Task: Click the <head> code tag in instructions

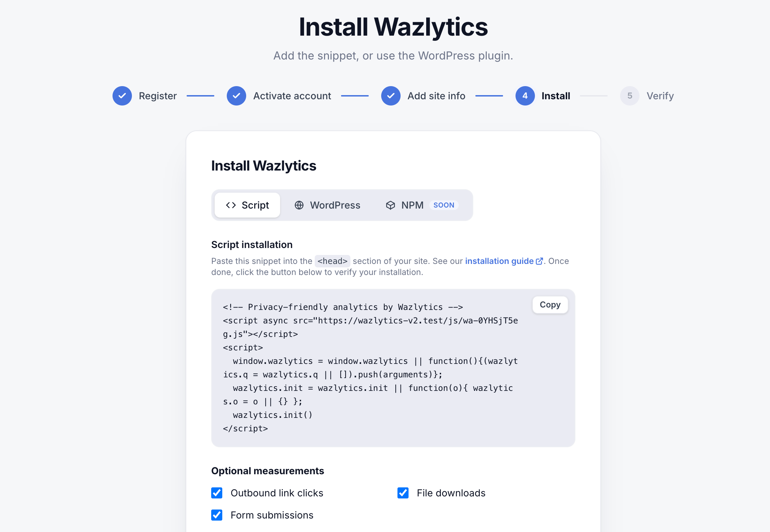Action: click(x=332, y=261)
